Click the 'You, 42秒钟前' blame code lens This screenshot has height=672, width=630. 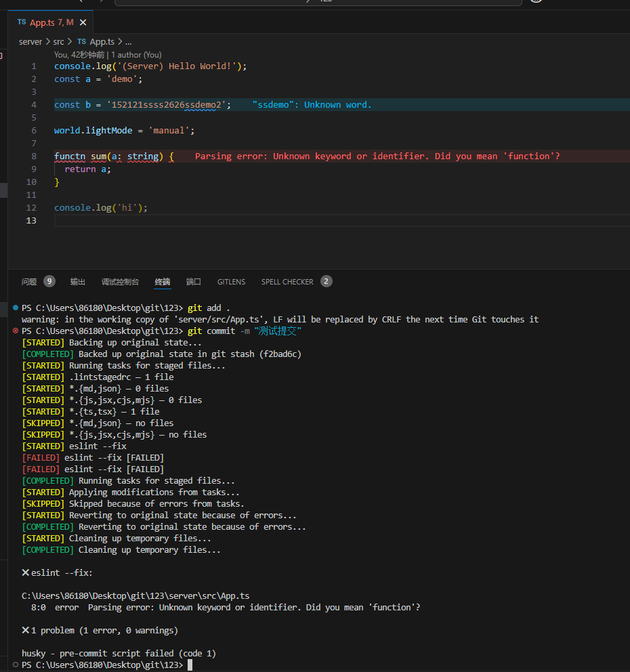click(79, 55)
